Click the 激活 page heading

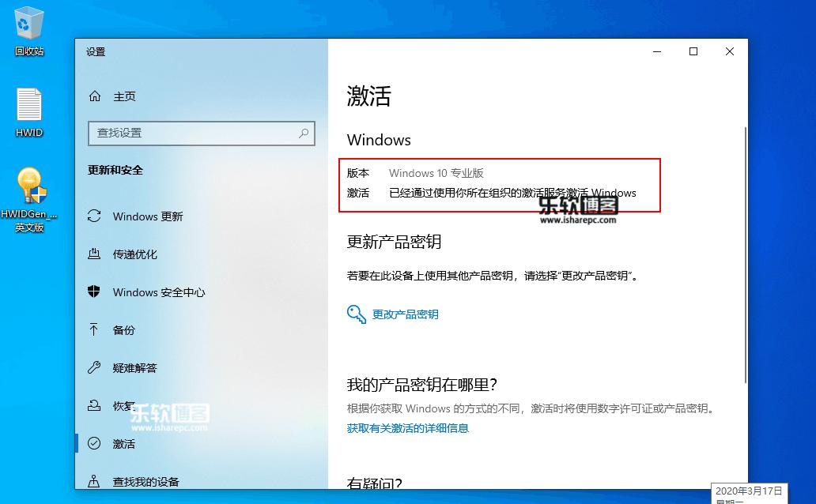[369, 96]
